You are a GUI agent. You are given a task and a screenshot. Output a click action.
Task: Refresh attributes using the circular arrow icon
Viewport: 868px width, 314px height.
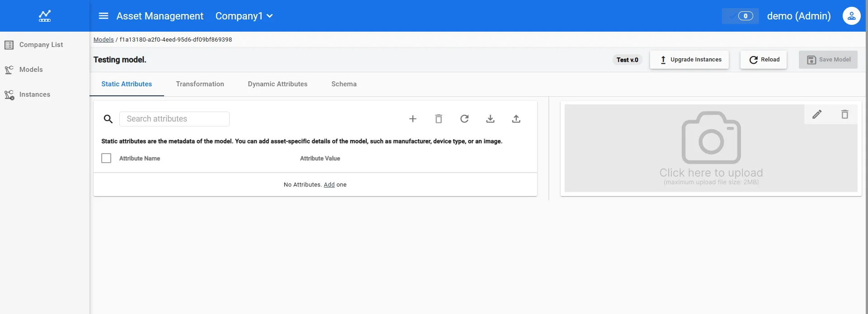click(x=464, y=119)
